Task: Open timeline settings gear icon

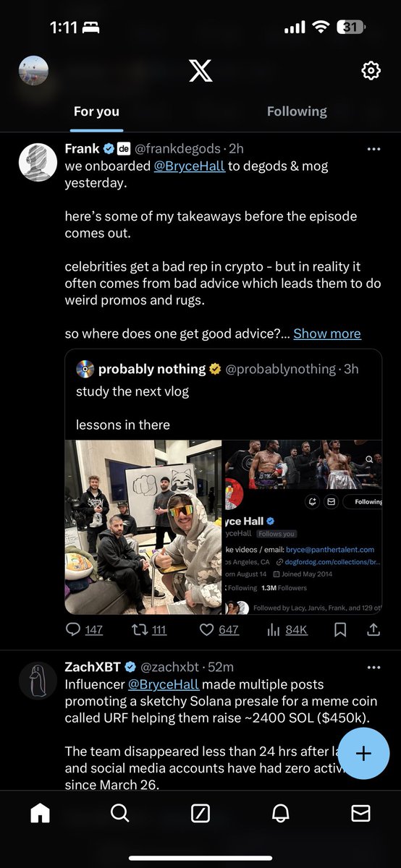Action: [371, 70]
